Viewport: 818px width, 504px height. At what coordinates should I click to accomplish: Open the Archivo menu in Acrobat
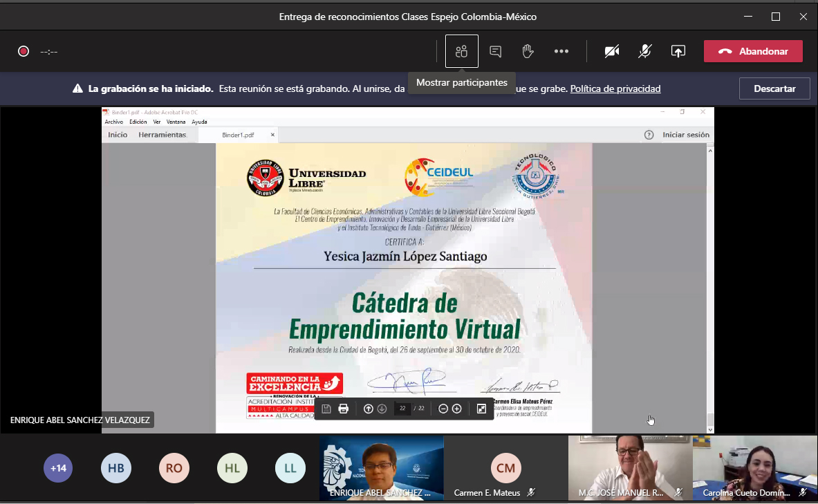click(x=113, y=122)
